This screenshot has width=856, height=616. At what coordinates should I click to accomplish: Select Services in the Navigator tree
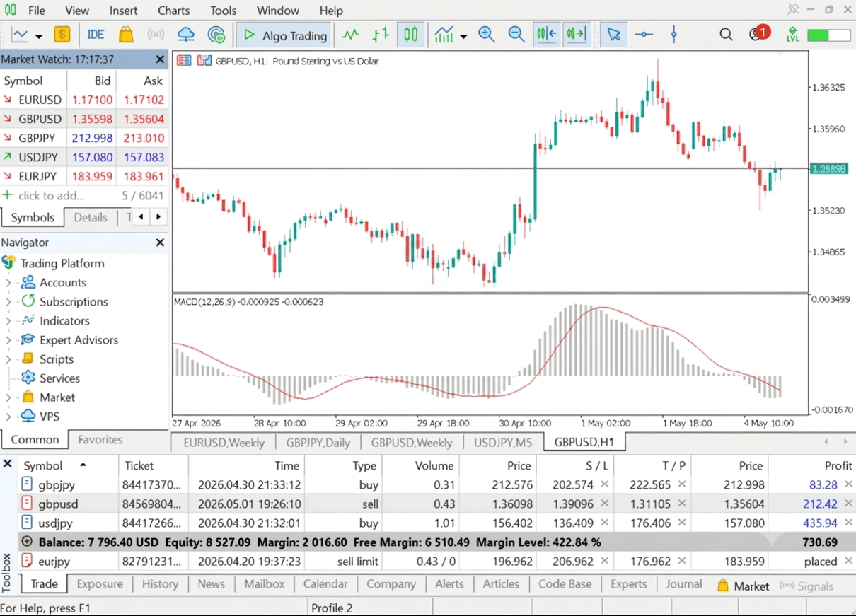(59, 378)
